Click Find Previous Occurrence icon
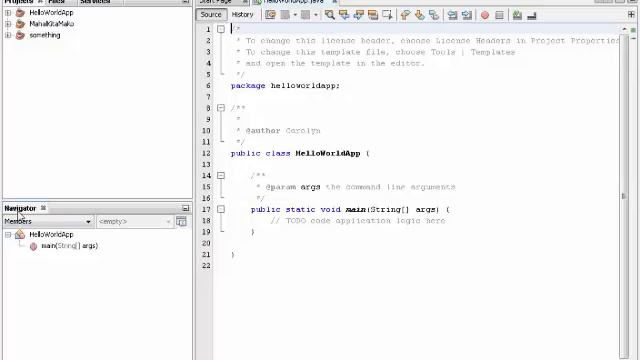The height and width of the screenshot is (360, 640). (344, 15)
